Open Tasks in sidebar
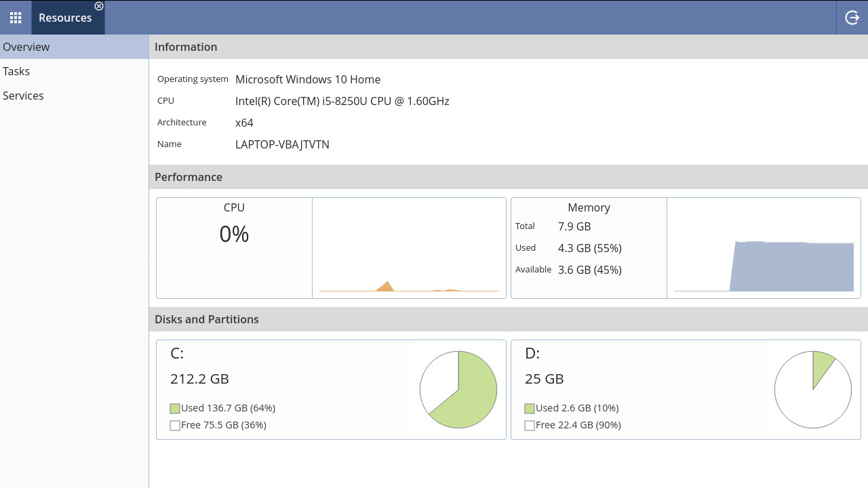868x488 pixels. click(74, 71)
